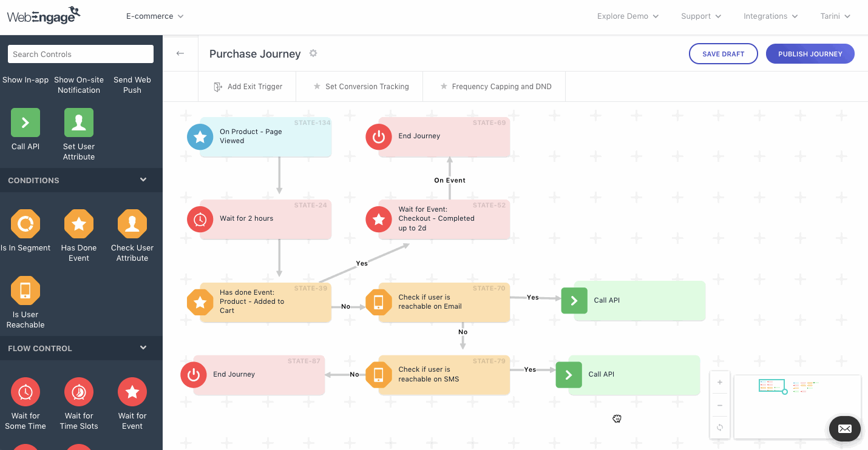Open the Integrations dropdown menu

[771, 16]
